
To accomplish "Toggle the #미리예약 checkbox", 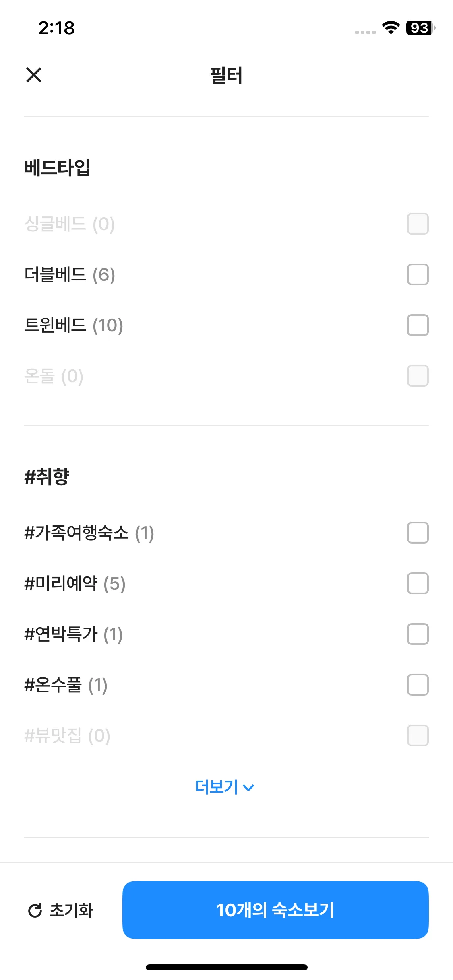I will point(418,583).
